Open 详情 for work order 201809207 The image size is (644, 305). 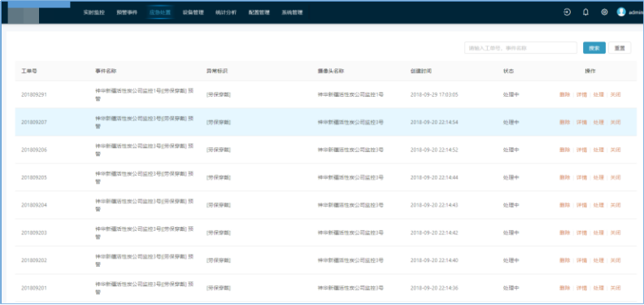tap(581, 122)
